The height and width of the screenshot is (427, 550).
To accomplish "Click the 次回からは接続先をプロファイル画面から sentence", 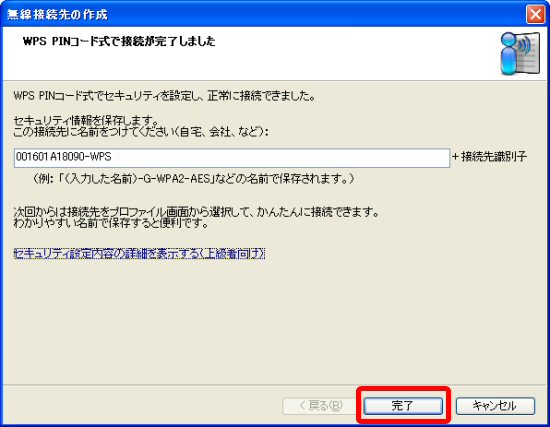I will click(197, 212).
